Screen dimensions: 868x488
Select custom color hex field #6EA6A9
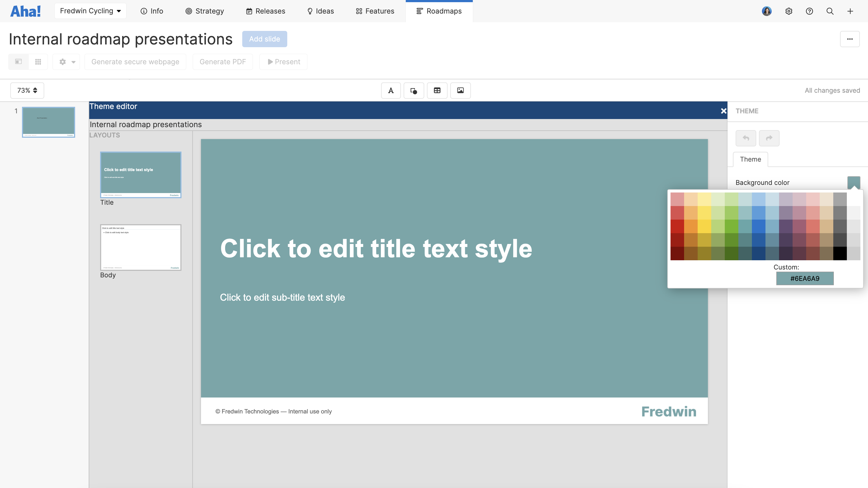pos(805,278)
